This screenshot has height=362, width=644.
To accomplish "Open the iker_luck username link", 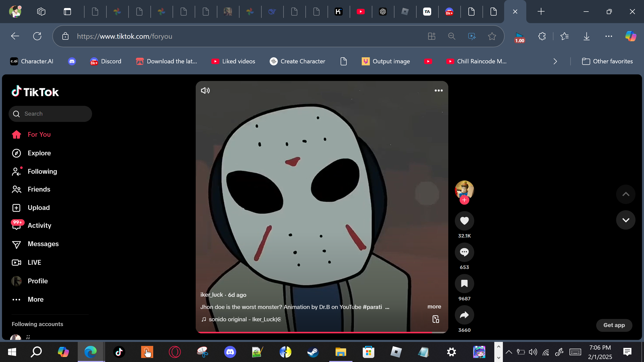I will [x=212, y=295].
